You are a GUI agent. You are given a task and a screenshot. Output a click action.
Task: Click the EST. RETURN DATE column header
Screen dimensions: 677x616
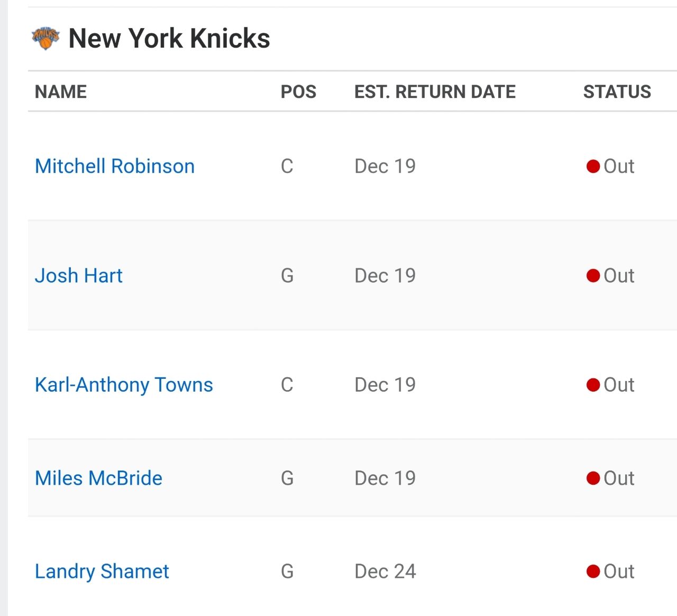tap(435, 92)
